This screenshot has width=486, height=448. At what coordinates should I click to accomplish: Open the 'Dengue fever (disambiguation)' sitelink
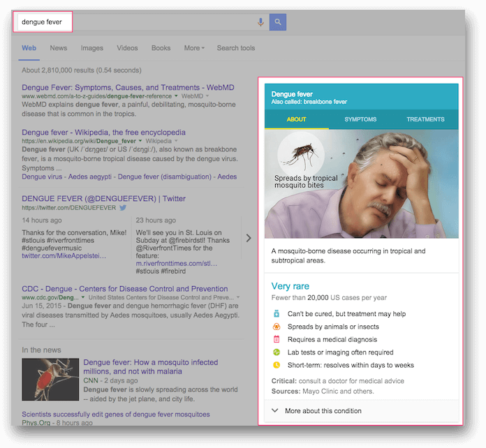click(165, 177)
